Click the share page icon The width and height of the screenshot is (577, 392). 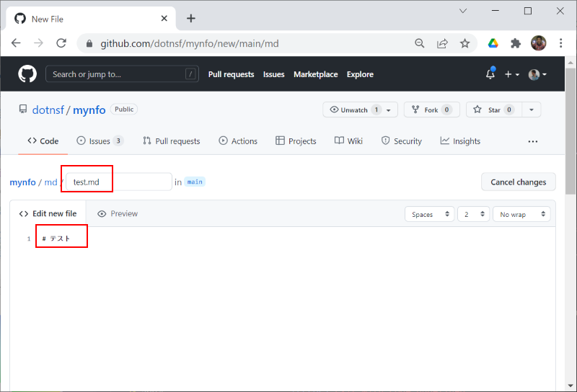[x=442, y=43]
